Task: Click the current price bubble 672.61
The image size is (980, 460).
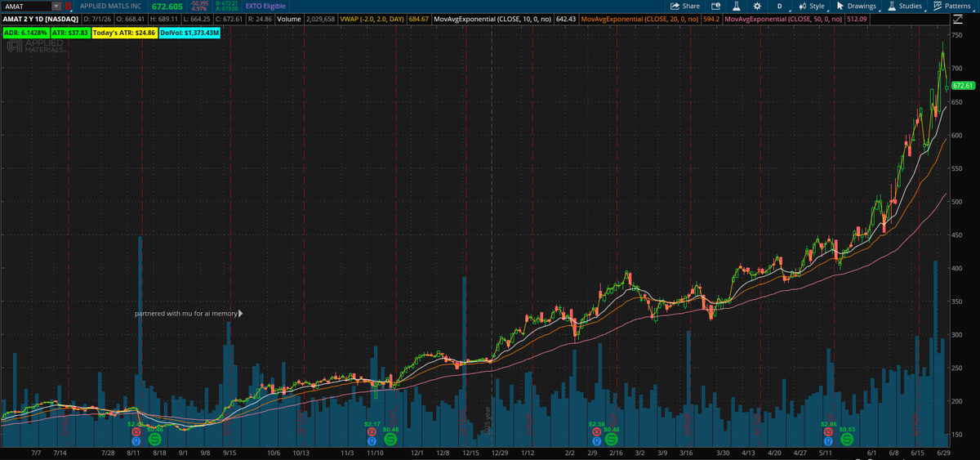Action: tap(964, 85)
